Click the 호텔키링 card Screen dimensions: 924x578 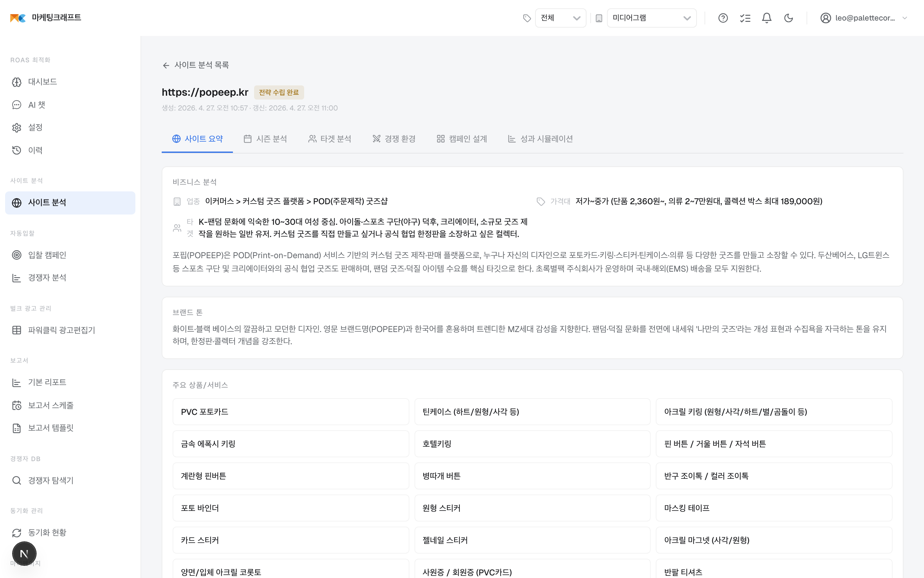click(x=532, y=444)
